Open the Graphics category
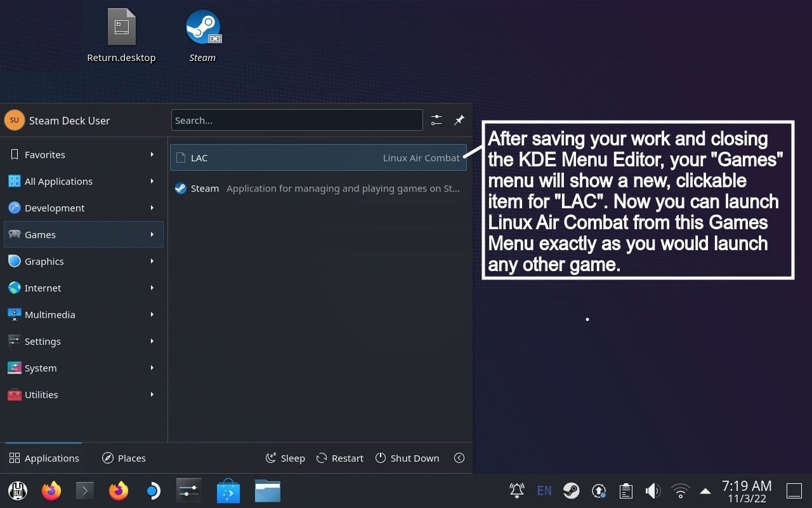The width and height of the screenshot is (812, 508). (x=84, y=261)
